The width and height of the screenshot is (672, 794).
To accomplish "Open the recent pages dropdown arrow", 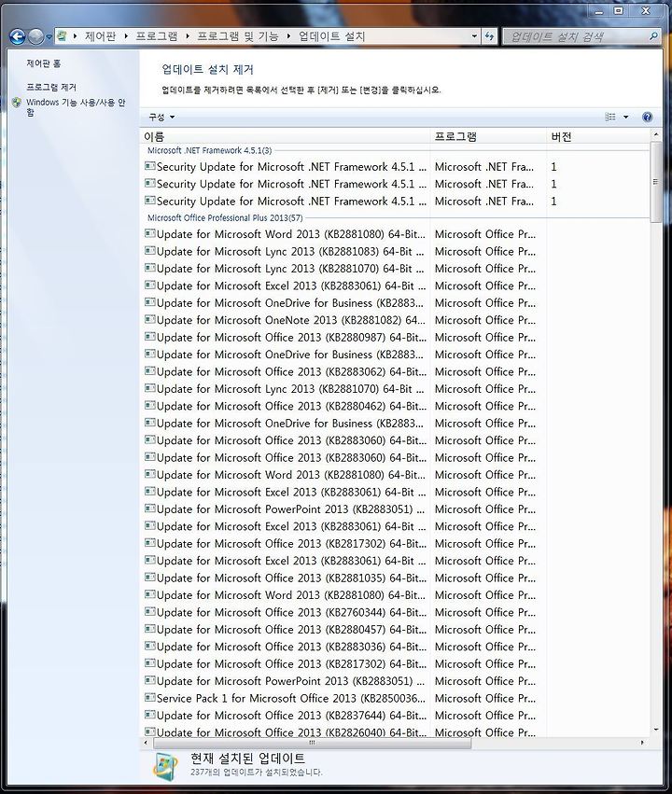I will coord(49,37).
